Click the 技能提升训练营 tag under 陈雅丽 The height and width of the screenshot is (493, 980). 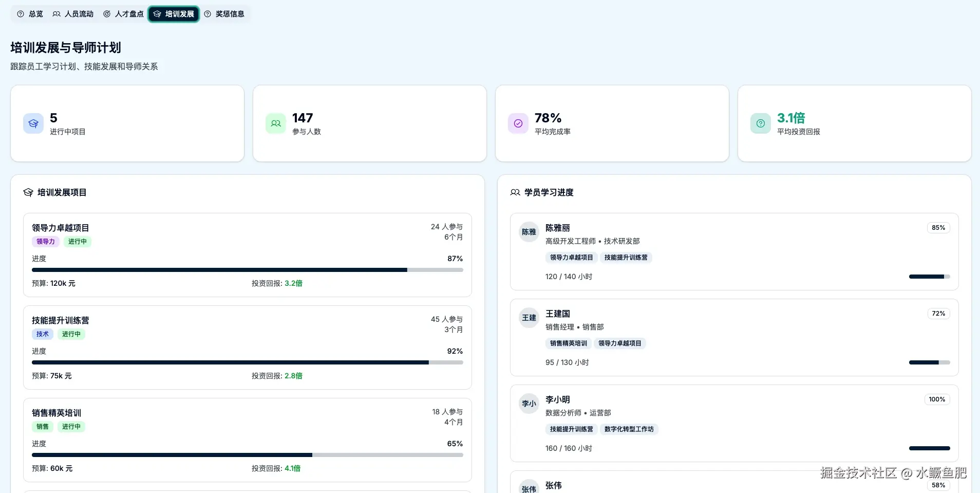[626, 258]
